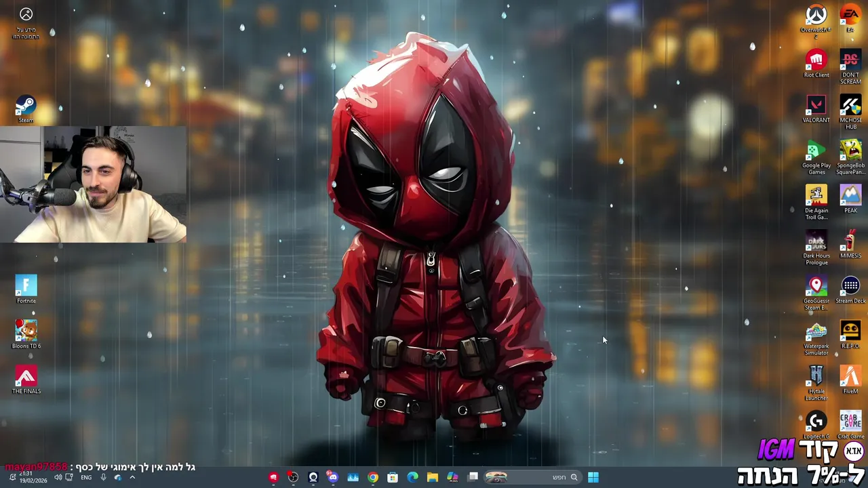
Task: Open Discord from the taskbar
Action: [333, 477]
